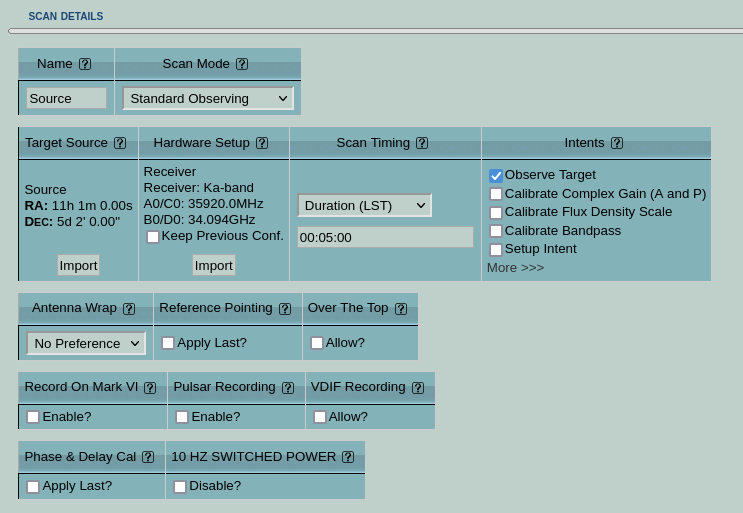743x513 pixels.
Task: Show help for Antenna Wrap
Action: tap(129, 309)
